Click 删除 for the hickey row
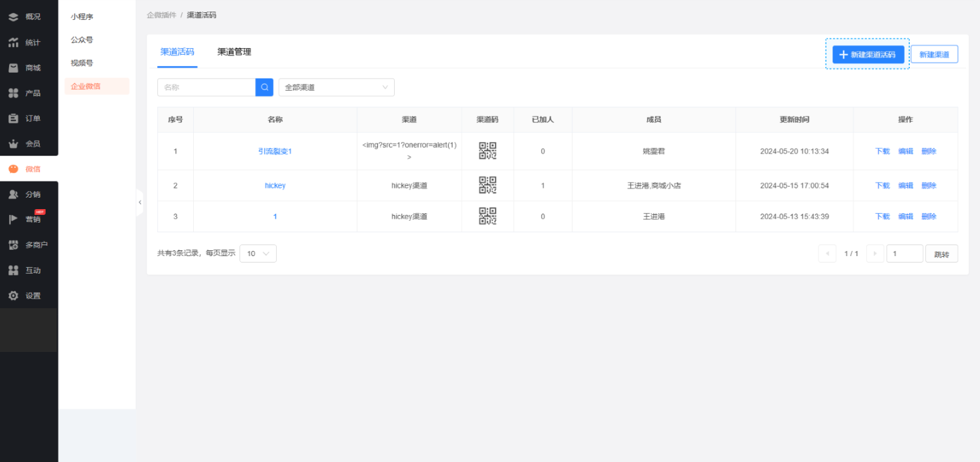 click(x=928, y=185)
